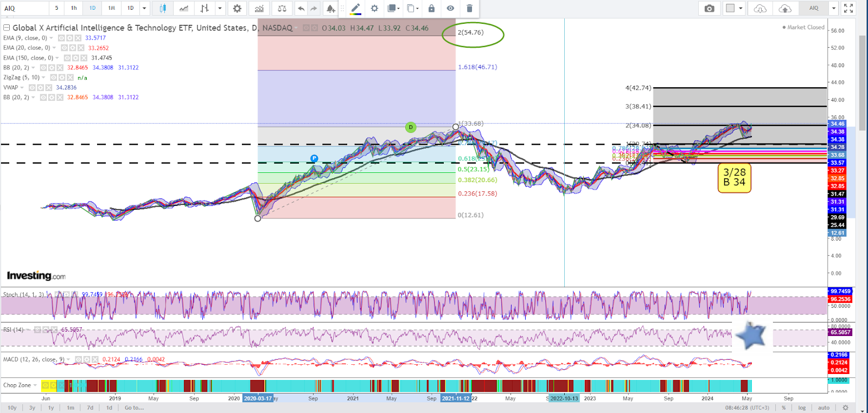
Task: Click the green D dividend marker
Action: 411,127
